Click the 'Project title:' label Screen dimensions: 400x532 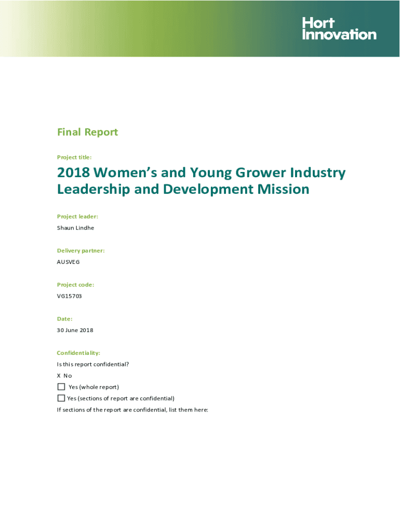(x=74, y=157)
